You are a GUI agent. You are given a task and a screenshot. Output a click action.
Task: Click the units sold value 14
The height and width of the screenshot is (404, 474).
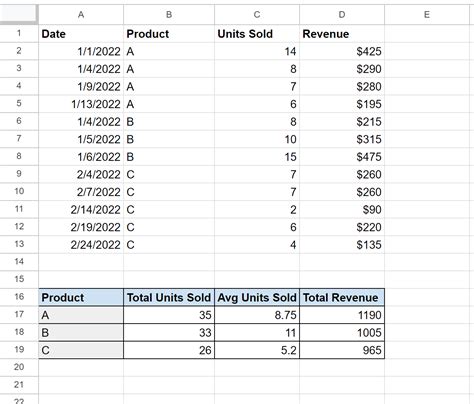tap(257, 51)
